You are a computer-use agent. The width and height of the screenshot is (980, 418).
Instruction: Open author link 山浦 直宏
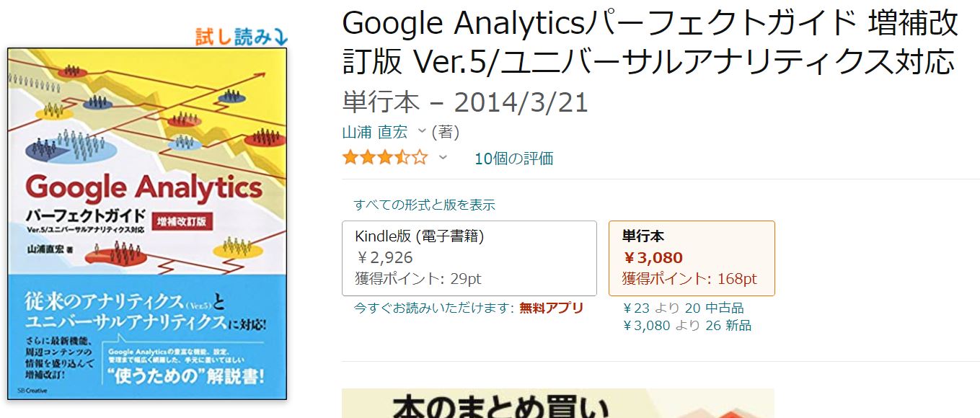pyautogui.click(x=374, y=132)
